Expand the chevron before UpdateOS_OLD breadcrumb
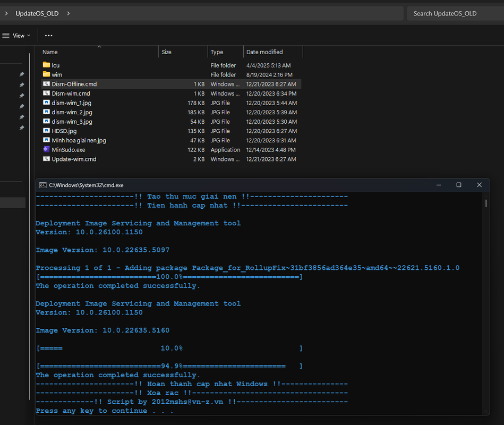The width and height of the screenshot is (504, 425). (6, 13)
